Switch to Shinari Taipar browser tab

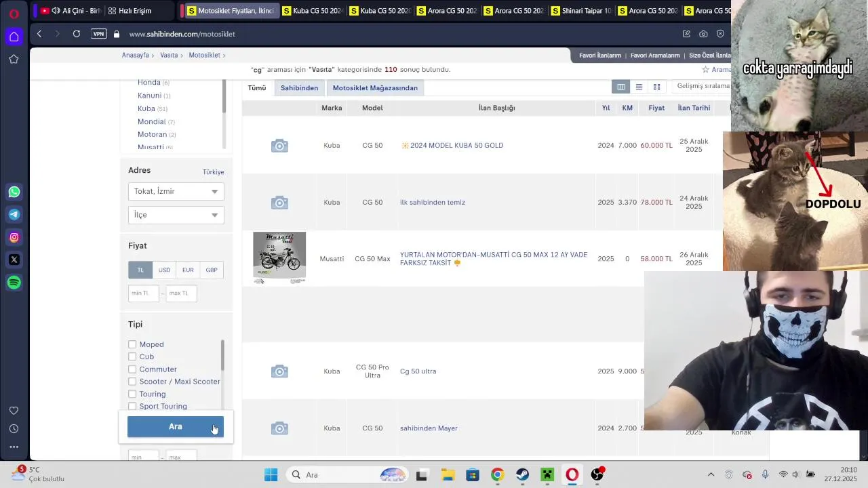tap(580, 11)
